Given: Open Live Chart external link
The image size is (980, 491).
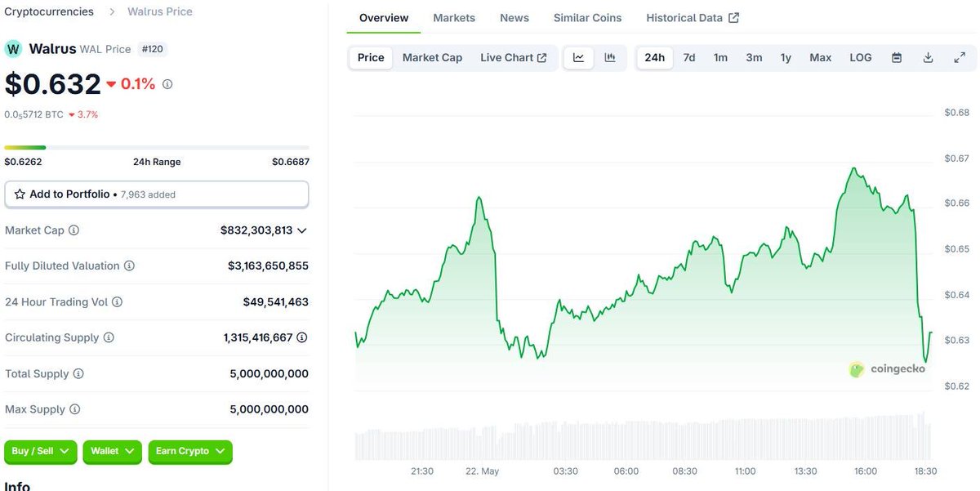Looking at the screenshot, I should pyautogui.click(x=514, y=57).
